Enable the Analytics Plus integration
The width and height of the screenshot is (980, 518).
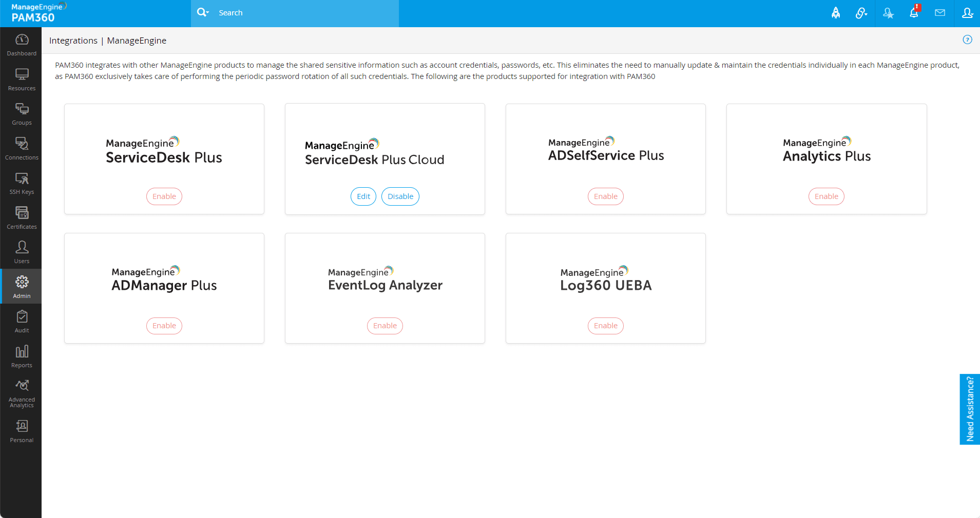[x=827, y=196]
